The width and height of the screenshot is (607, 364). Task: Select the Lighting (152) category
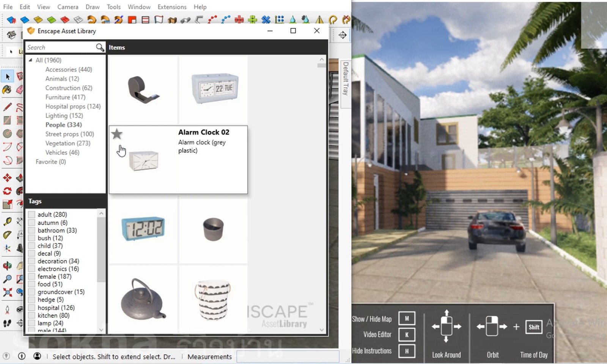(x=64, y=116)
